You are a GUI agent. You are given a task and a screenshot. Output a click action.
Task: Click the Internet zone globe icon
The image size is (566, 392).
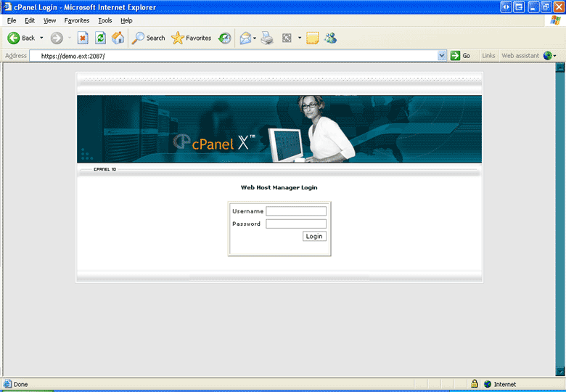(x=488, y=384)
